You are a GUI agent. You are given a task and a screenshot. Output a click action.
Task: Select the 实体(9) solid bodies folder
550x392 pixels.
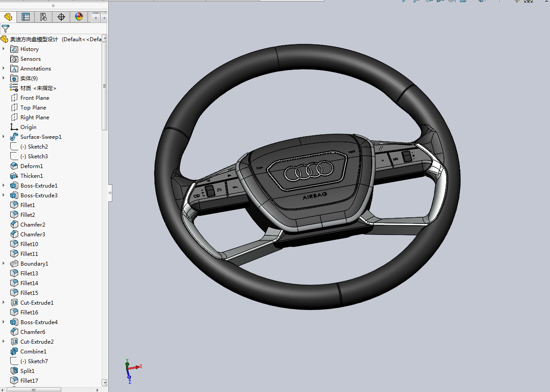29,78
